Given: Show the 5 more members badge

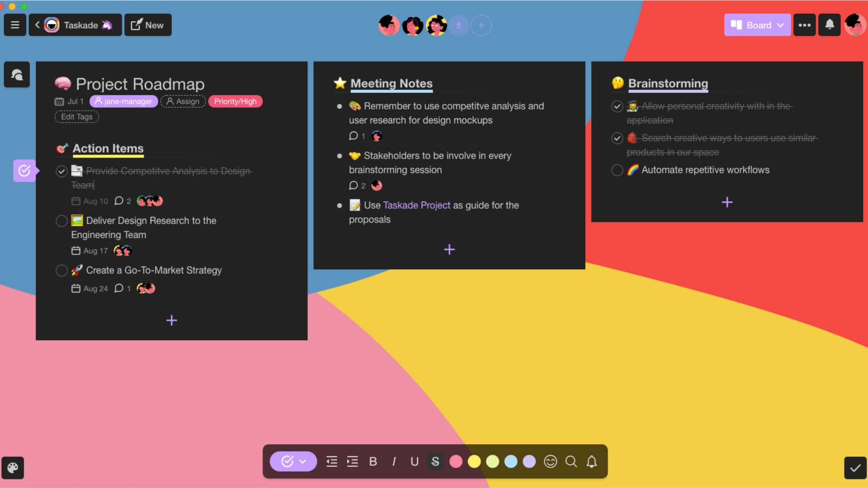Looking at the screenshot, I should 459,25.
